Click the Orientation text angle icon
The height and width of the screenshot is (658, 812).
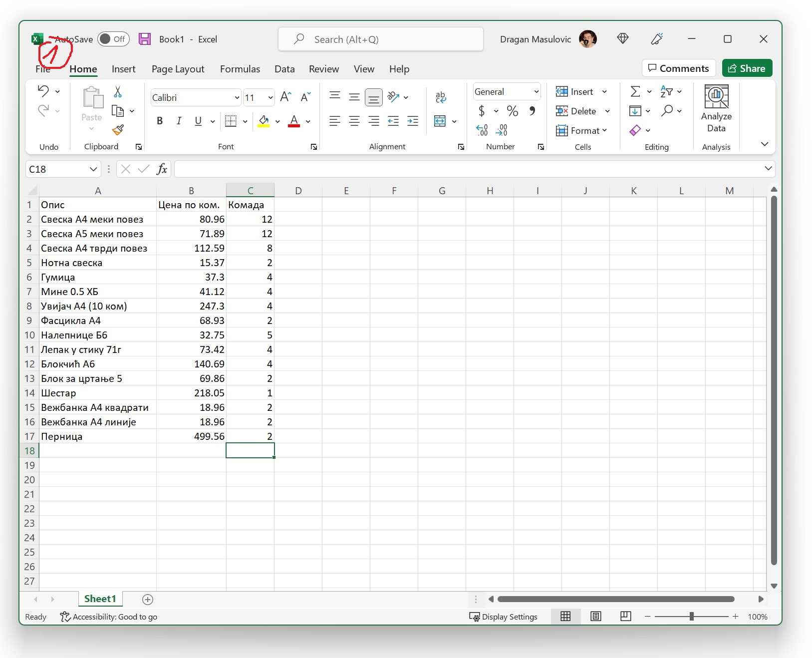[x=394, y=97]
